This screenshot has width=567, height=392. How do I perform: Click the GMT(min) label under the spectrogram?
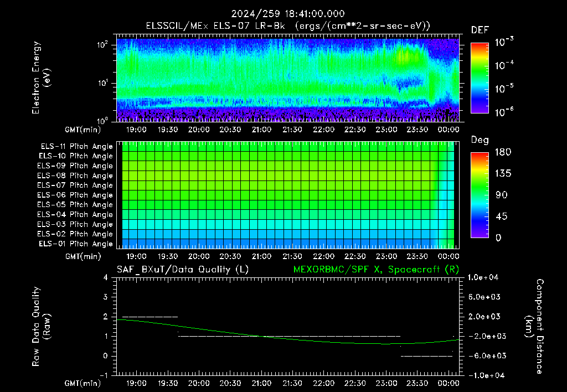click(83, 130)
